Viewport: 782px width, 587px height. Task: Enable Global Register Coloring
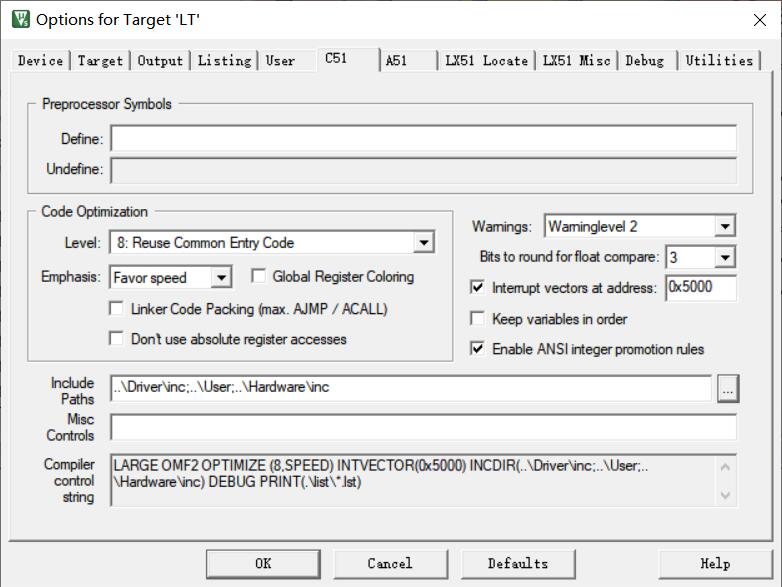(258, 276)
